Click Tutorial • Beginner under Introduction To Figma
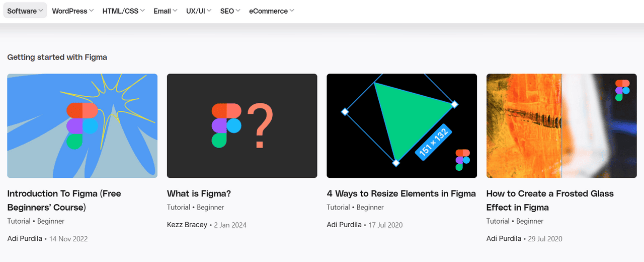 (36, 221)
